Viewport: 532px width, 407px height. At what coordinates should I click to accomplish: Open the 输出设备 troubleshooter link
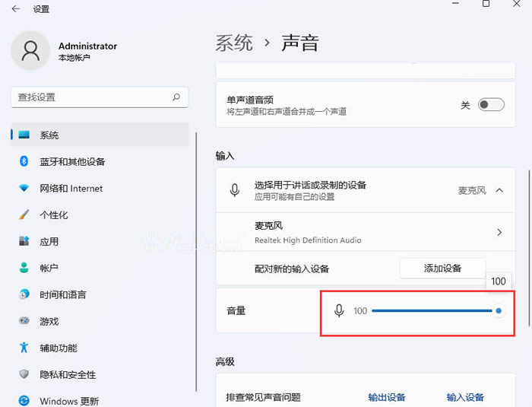pyautogui.click(x=387, y=397)
